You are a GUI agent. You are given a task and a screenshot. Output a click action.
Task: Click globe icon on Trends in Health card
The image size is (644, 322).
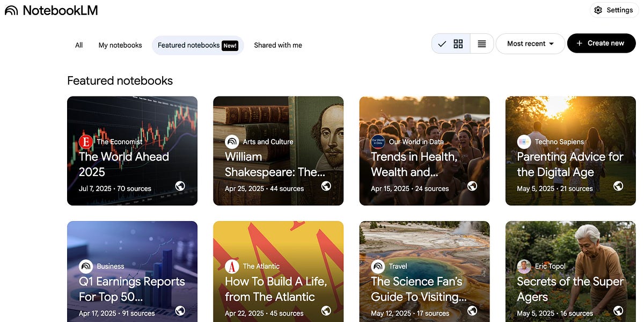(472, 186)
